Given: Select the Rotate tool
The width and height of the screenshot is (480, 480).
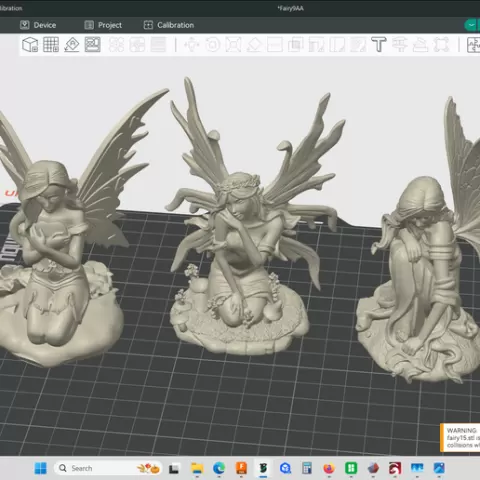Looking at the screenshot, I should [x=213, y=45].
